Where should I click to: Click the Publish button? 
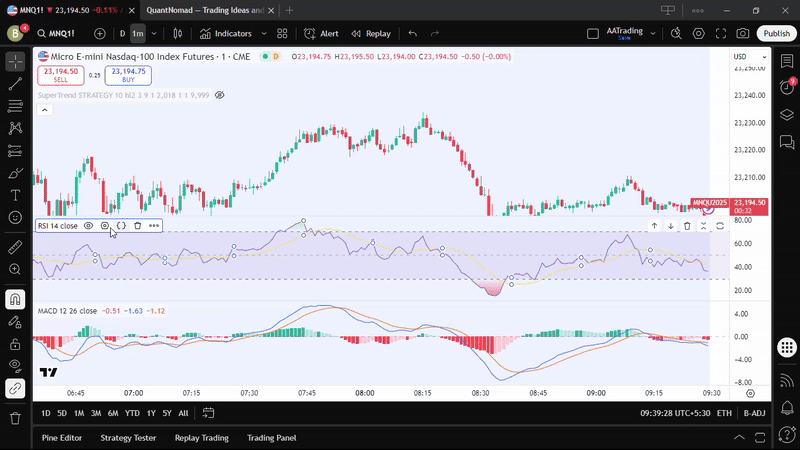[x=777, y=34]
